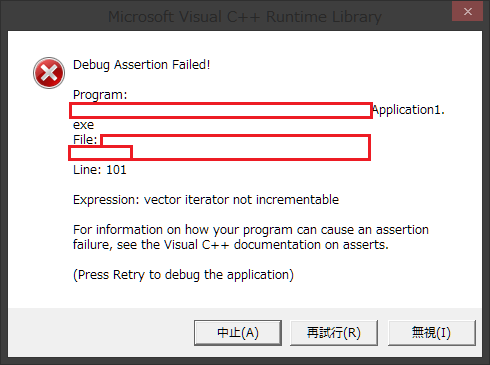This screenshot has height=365, width=490.
Task: Click the Line: 101 text
Action: click(x=100, y=170)
